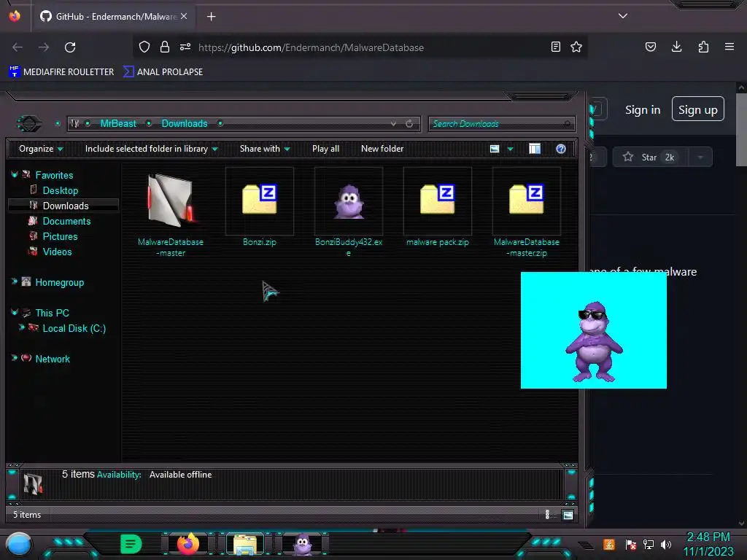Screen dimensions: 747x560
Task: Collapse the This PC tree node
Action: coord(15,312)
